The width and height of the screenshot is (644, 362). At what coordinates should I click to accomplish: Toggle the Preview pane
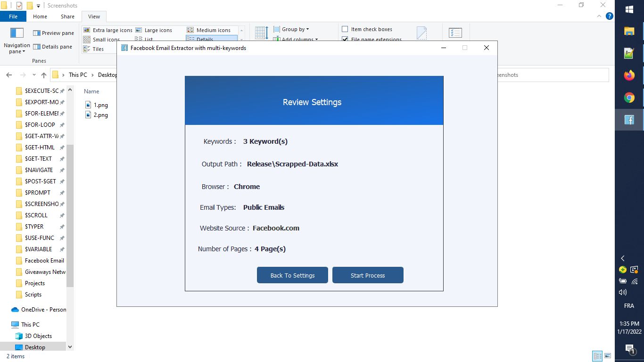coord(53,33)
